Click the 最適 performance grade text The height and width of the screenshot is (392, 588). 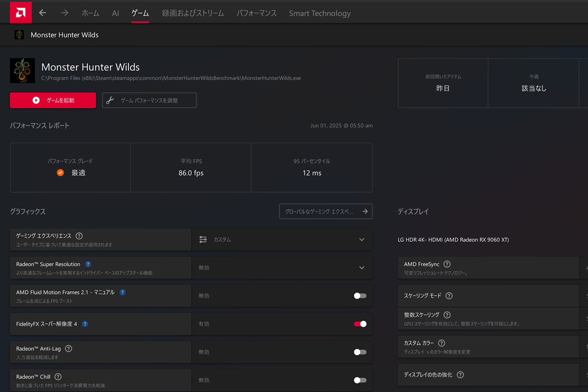tap(78, 173)
